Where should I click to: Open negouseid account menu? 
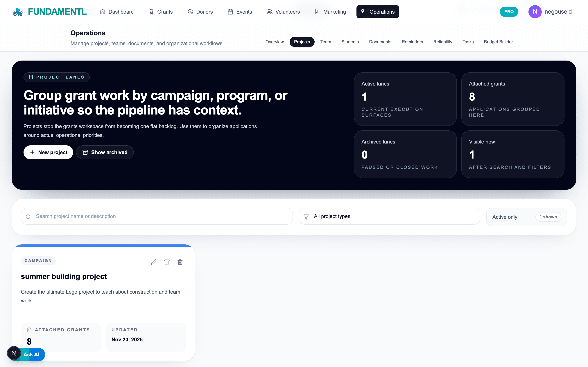[558, 12]
